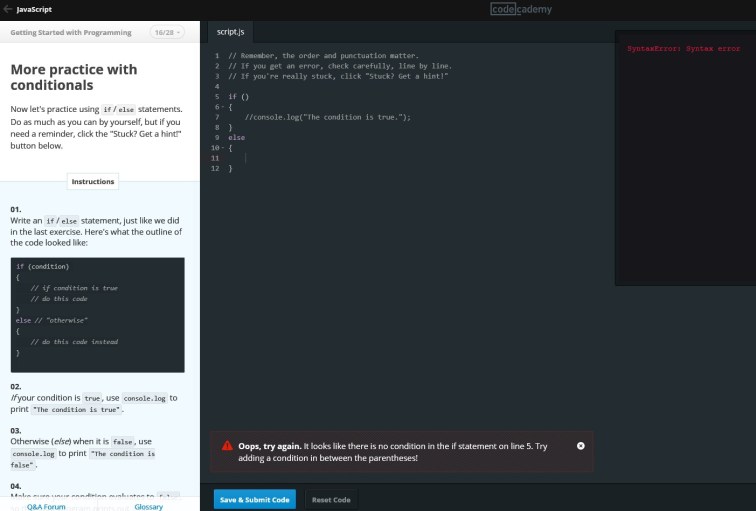Open the Q&A Forum link

tap(46, 507)
